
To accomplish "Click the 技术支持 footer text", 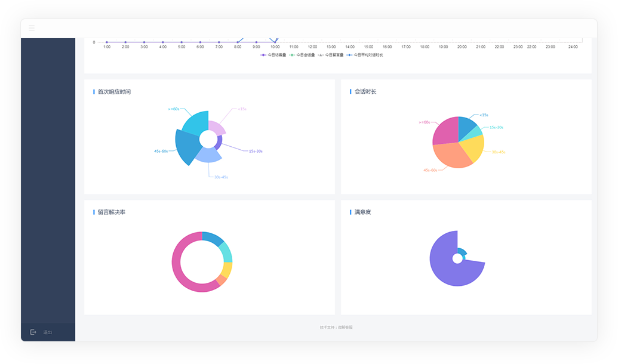I will [x=336, y=328].
